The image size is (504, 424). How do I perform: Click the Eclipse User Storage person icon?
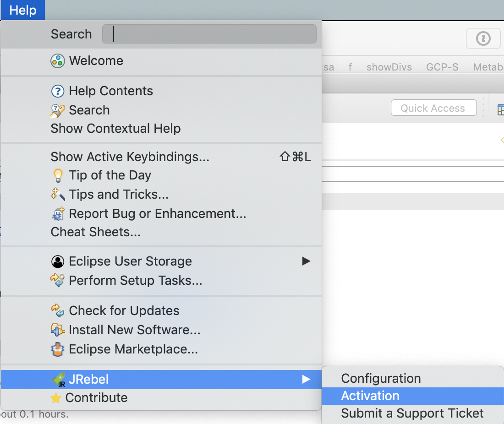coord(57,261)
